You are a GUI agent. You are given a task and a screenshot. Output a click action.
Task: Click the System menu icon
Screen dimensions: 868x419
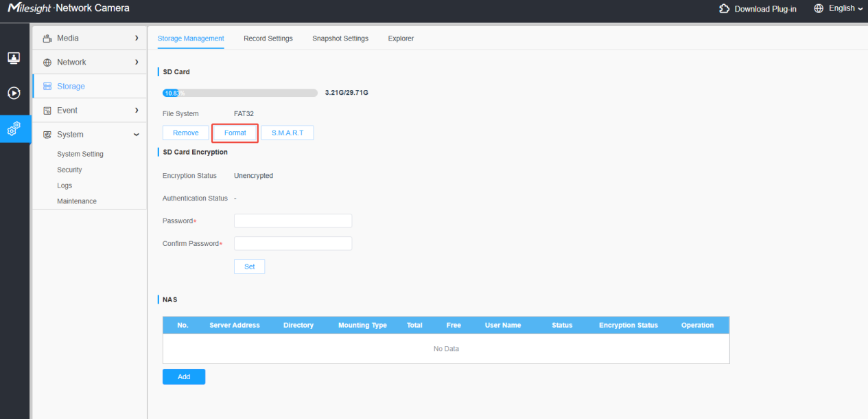[47, 135]
